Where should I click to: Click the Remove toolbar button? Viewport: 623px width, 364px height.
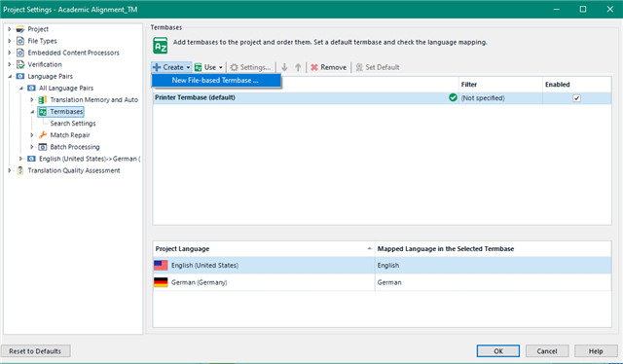coord(329,67)
